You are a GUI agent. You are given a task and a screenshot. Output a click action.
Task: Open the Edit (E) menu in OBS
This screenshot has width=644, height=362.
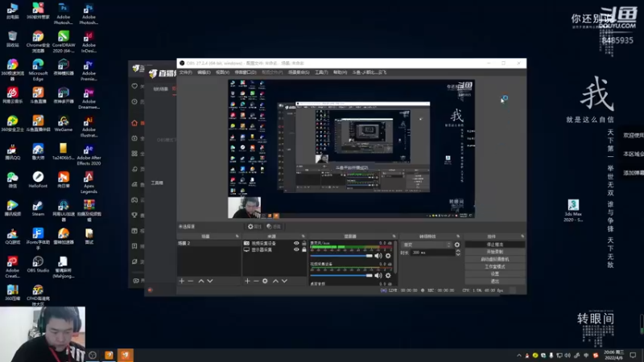click(x=204, y=72)
